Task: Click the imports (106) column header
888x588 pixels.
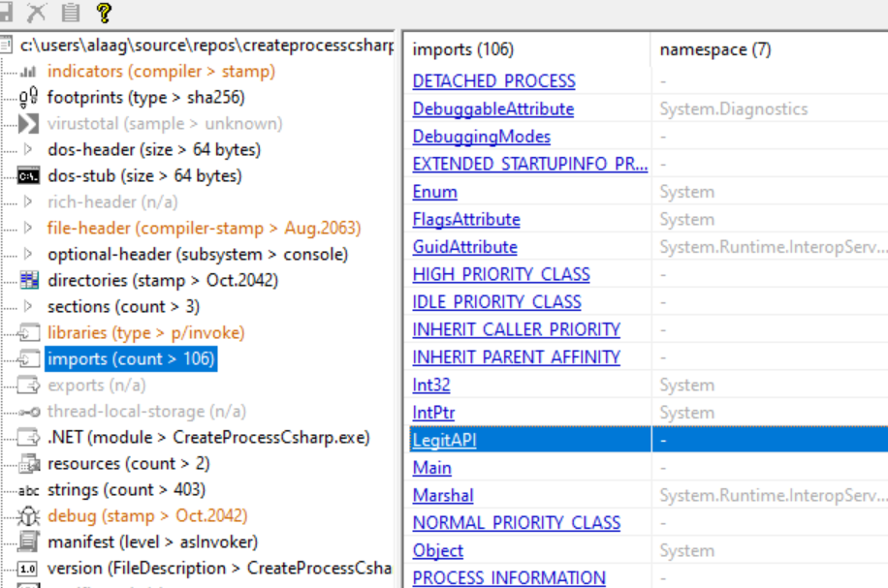Action: [463, 49]
